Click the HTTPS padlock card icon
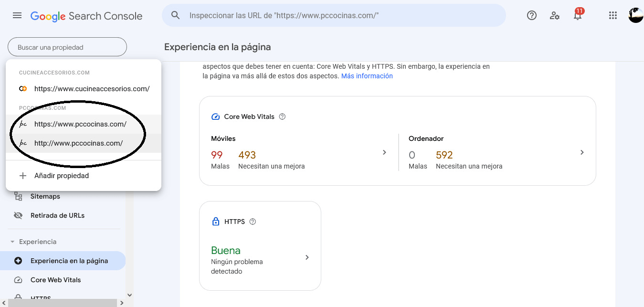Image resolution: width=644 pixels, height=307 pixels. pos(215,222)
